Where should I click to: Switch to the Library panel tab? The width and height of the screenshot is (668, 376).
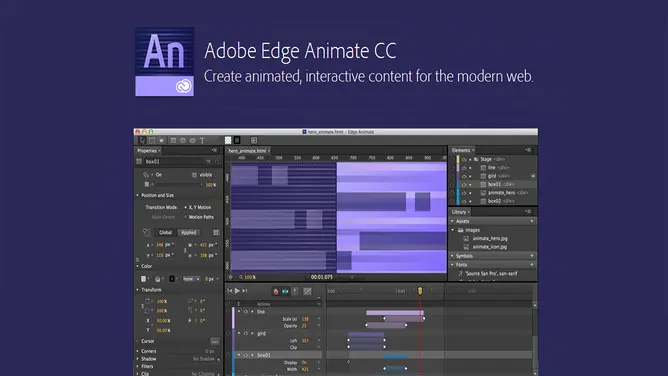click(459, 212)
